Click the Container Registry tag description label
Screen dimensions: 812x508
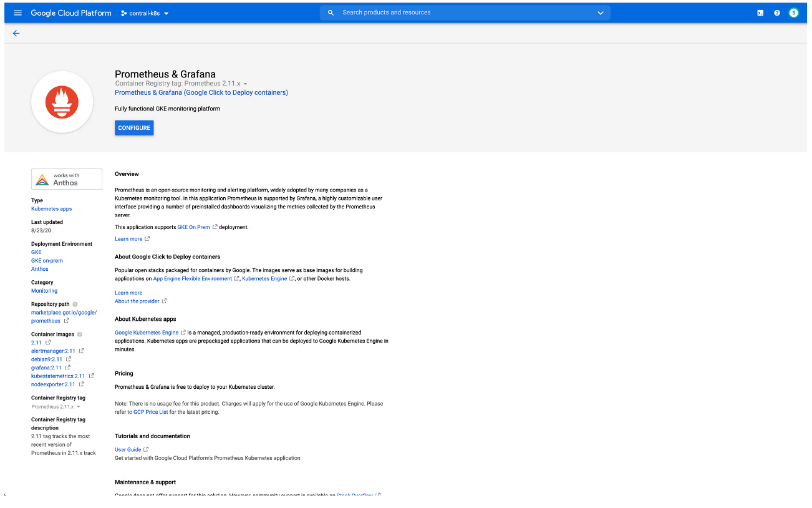(x=58, y=424)
